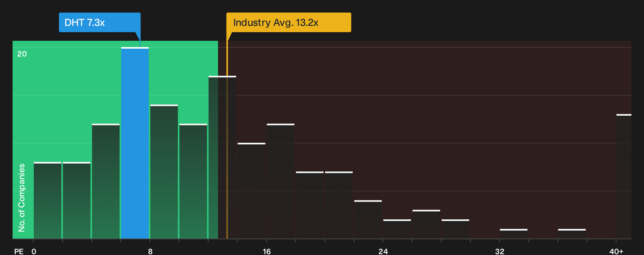Click the x-axis label 16

(267, 251)
